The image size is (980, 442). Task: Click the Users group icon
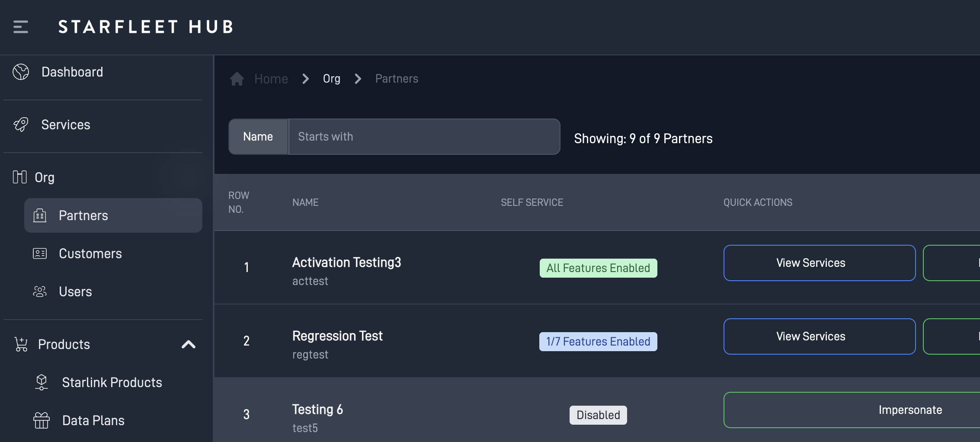click(40, 291)
